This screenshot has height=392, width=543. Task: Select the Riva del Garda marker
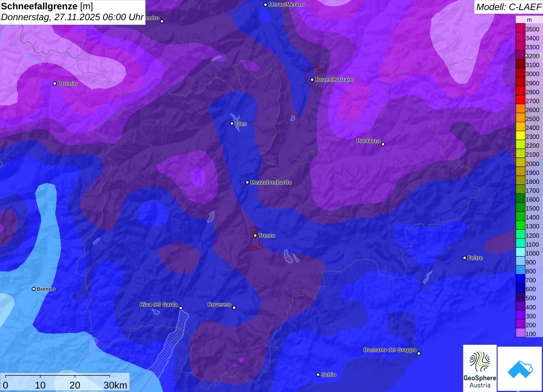click(181, 308)
